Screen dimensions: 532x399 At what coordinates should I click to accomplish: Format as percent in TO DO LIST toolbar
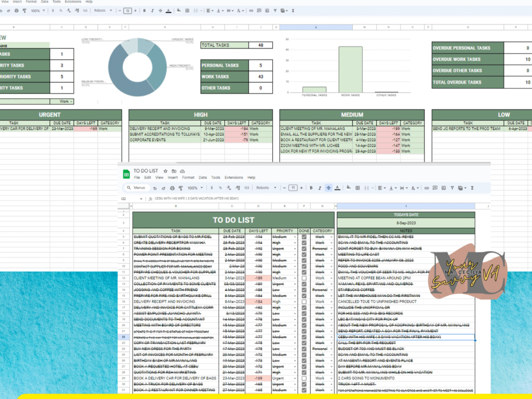point(220,188)
